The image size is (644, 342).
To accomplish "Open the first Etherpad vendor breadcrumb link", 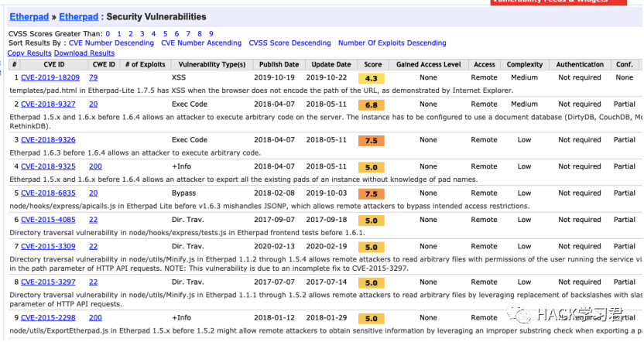I will click(29, 17).
